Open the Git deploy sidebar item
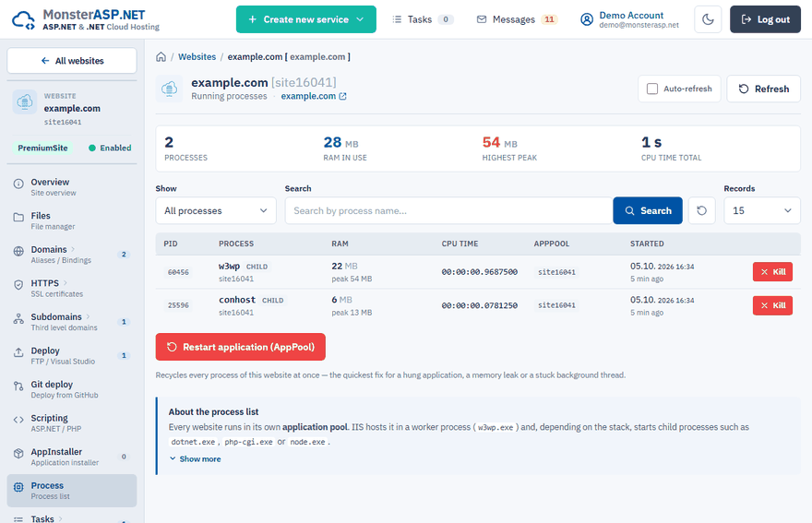 [71, 389]
